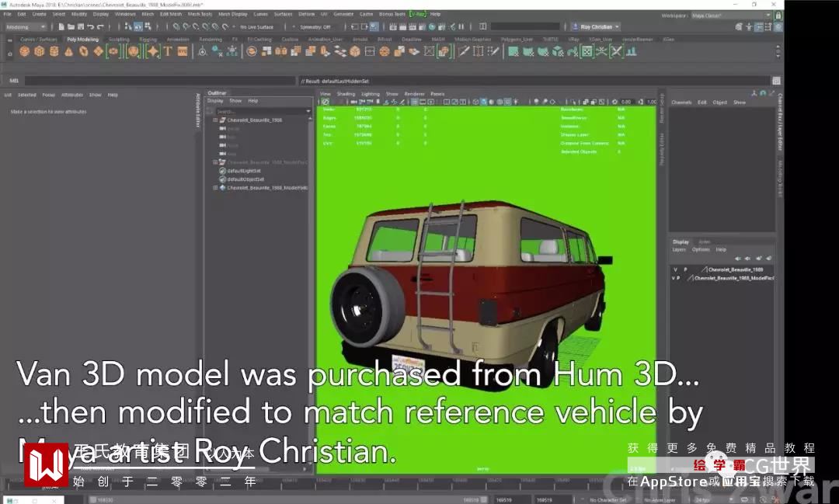Viewport: 839px width, 504px height.
Task: Click the Select by object type icon
Action: coord(138,26)
